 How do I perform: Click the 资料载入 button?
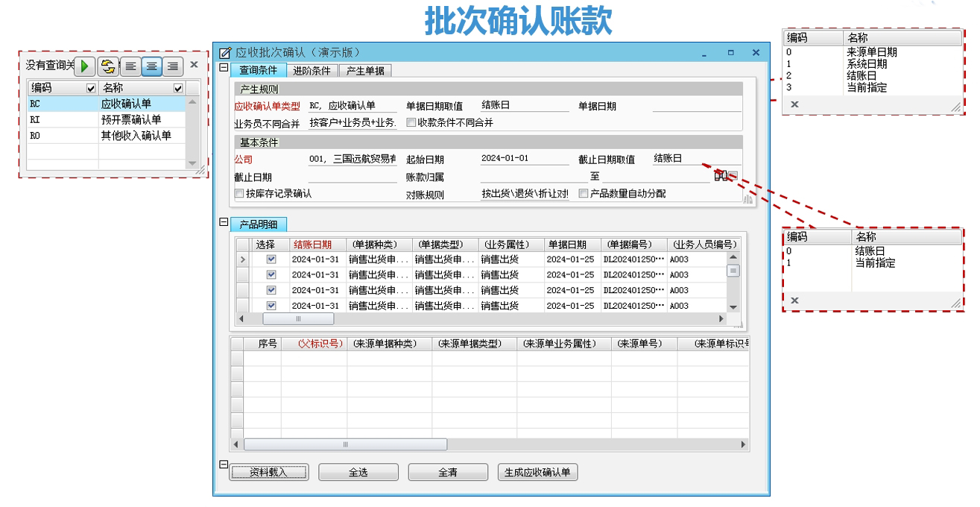[268, 472]
